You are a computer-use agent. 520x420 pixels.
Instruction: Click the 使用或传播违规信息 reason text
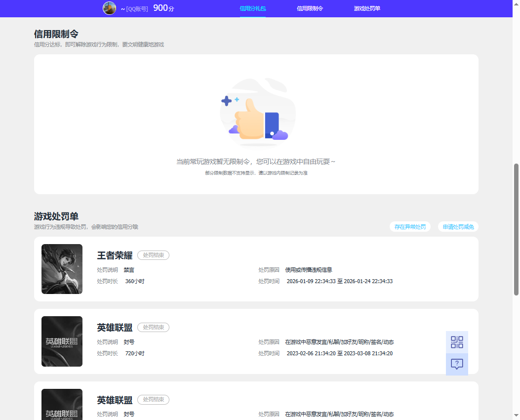tap(309, 270)
